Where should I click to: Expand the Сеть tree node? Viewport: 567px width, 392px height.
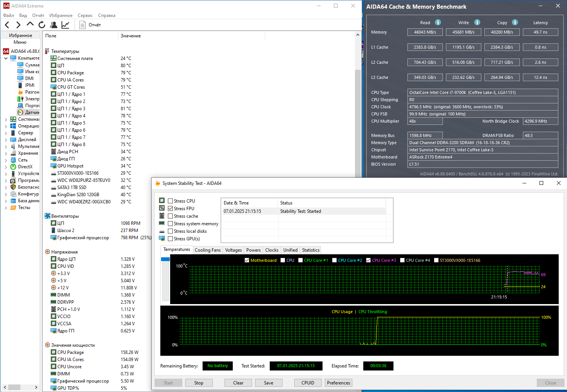6,160
